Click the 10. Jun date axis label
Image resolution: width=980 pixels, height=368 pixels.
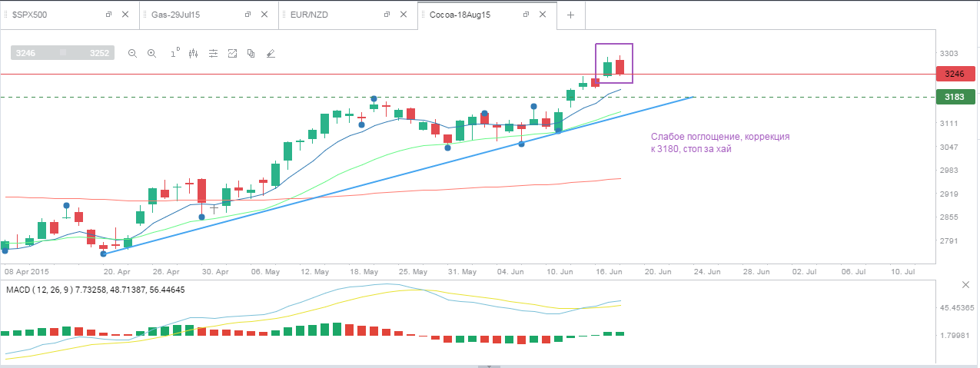point(560,271)
